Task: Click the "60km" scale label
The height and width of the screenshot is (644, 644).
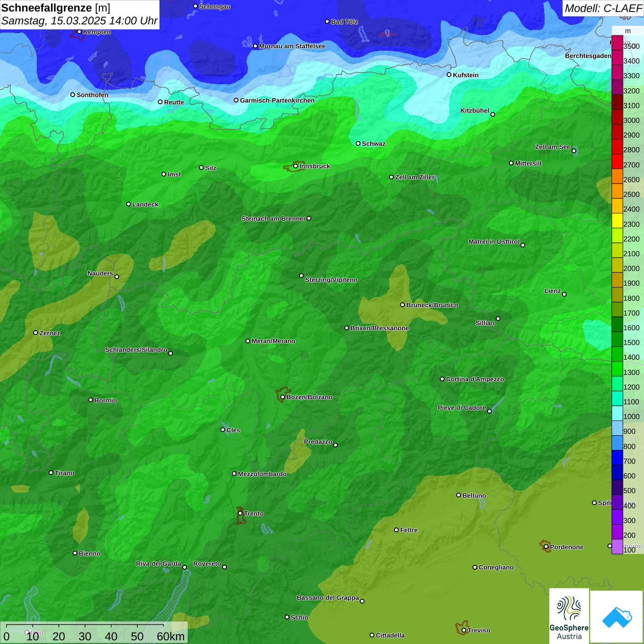Action: (x=171, y=637)
